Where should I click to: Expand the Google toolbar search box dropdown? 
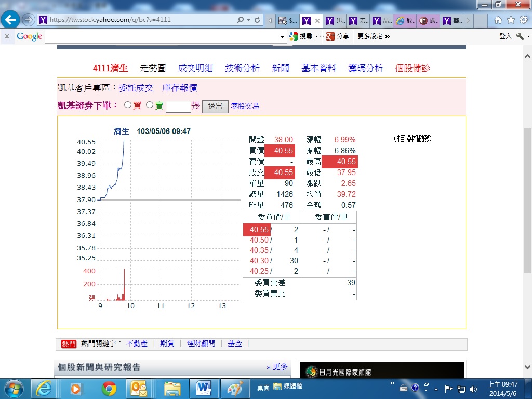click(x=283, y=37)
